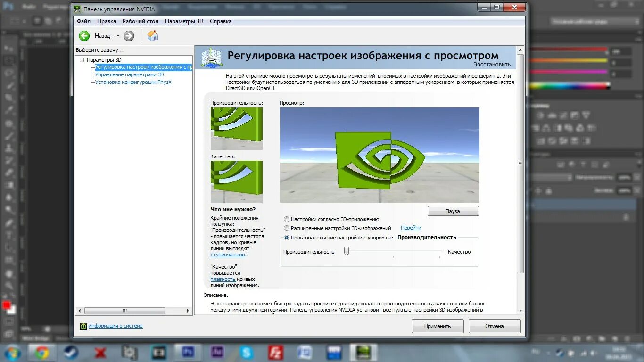Viewport: 644px width, 362px height.
Task: Click the плавность help link
Action: click(x=223, y=279)
